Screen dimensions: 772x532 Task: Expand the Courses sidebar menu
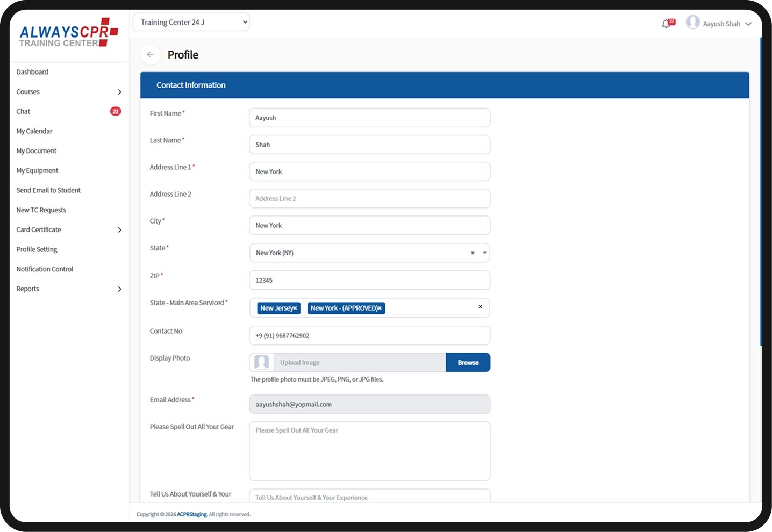pos(69,92)
